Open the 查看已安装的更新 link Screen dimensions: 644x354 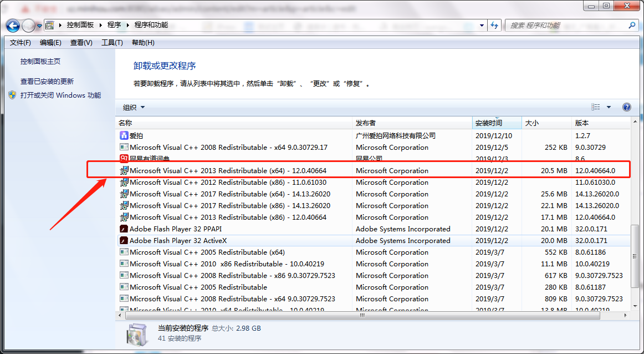click(47, 81)
